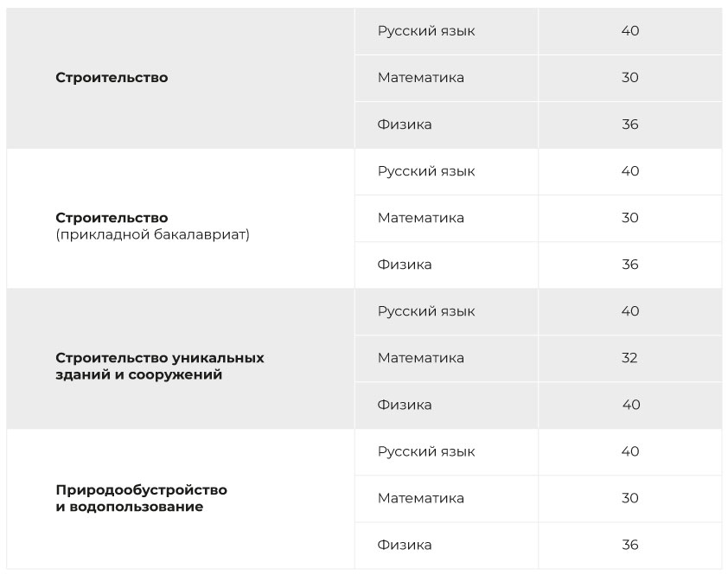Click "Математика" for Строительство уникальных зданий

pyautogui.click(x=420, y=358)
